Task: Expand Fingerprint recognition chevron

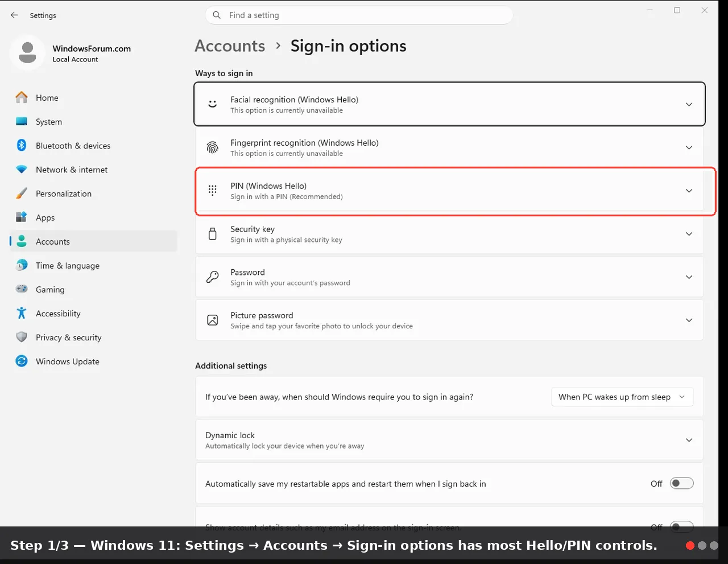Action: pyautogui.click(x=689, y=147)
